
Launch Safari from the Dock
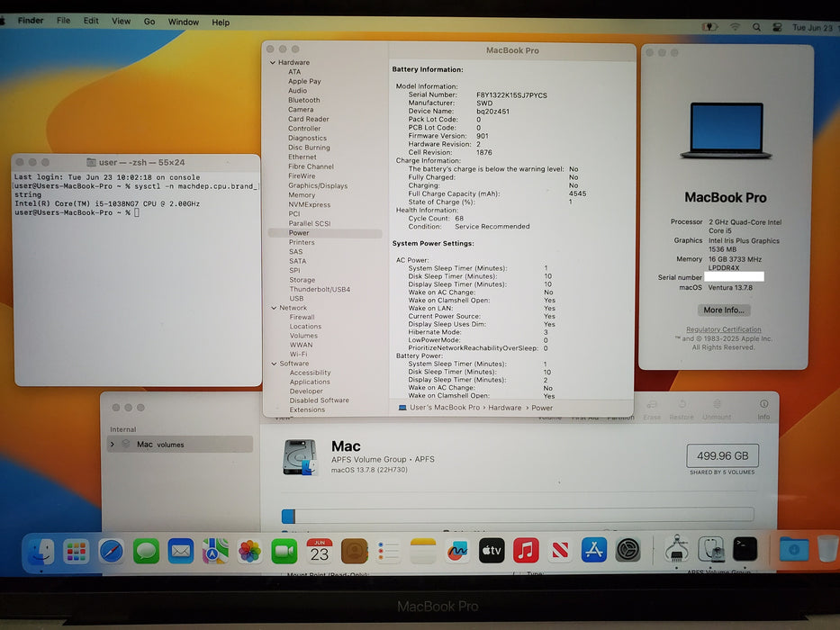click(x=111, y=551)
